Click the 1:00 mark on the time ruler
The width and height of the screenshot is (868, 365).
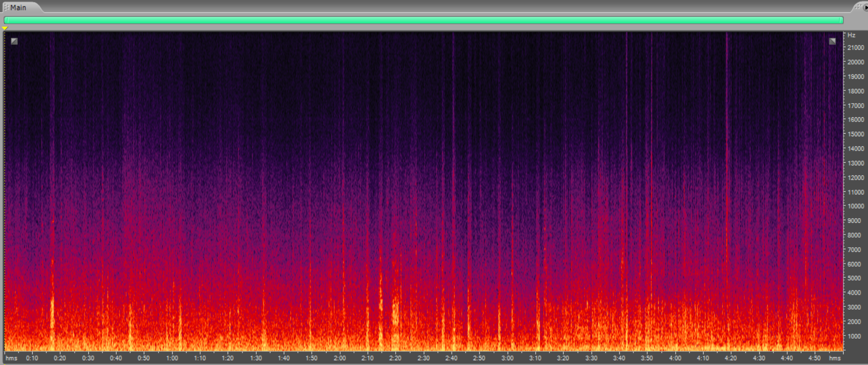coord(172,358)
